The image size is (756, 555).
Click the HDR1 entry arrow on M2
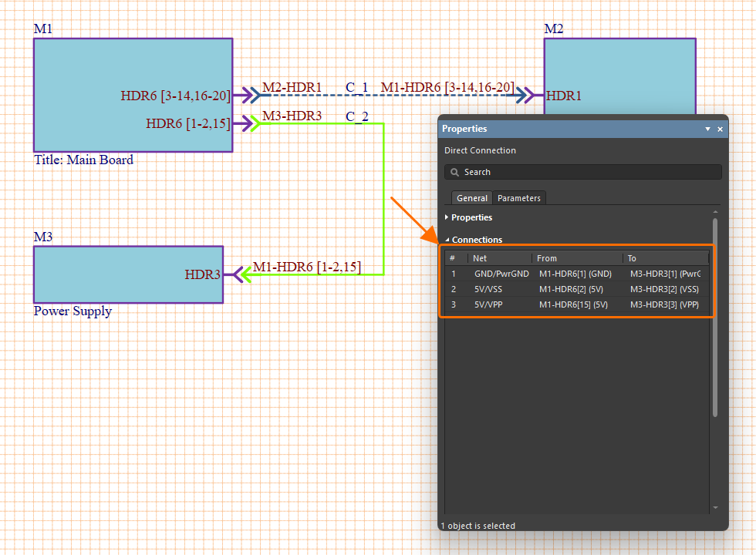click(x=534, y=95)
